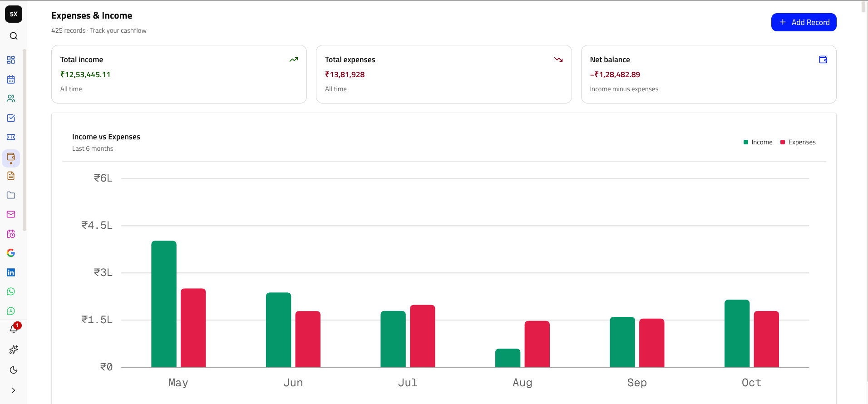This screenshot has width=868, height=404.
Task: Toggle dark mode moon icon
Action: [14, 370]
